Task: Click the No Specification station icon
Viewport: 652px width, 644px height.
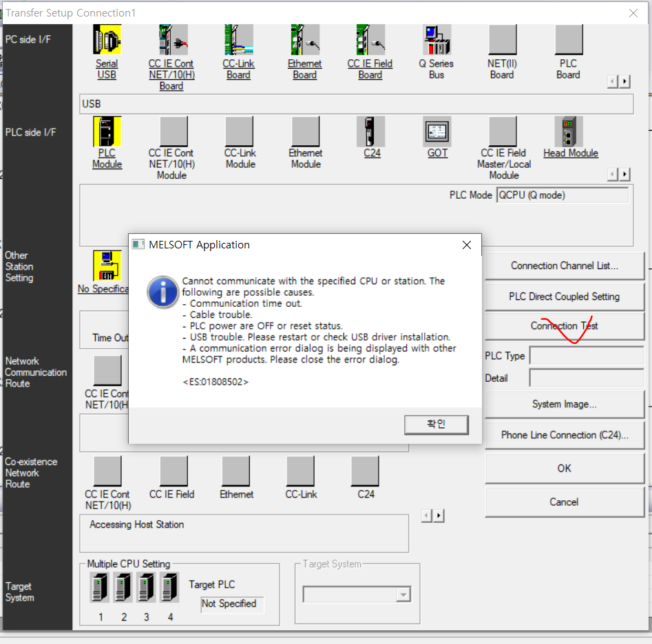Action: [107, 266]
